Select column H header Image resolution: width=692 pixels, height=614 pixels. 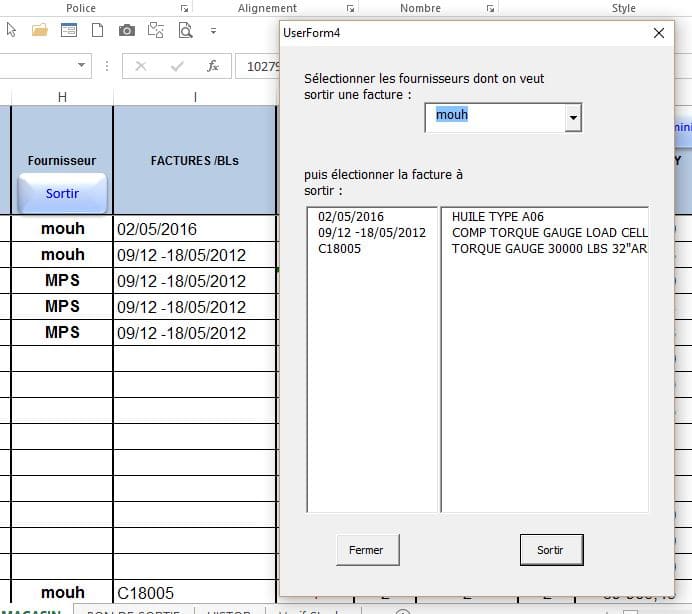(x=62, y=96)
